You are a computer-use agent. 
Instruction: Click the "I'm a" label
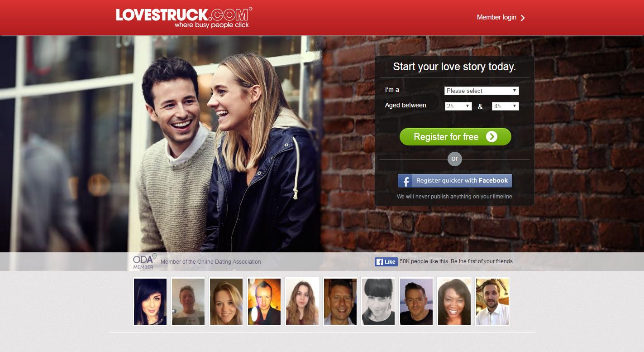[x=392, y=90]
